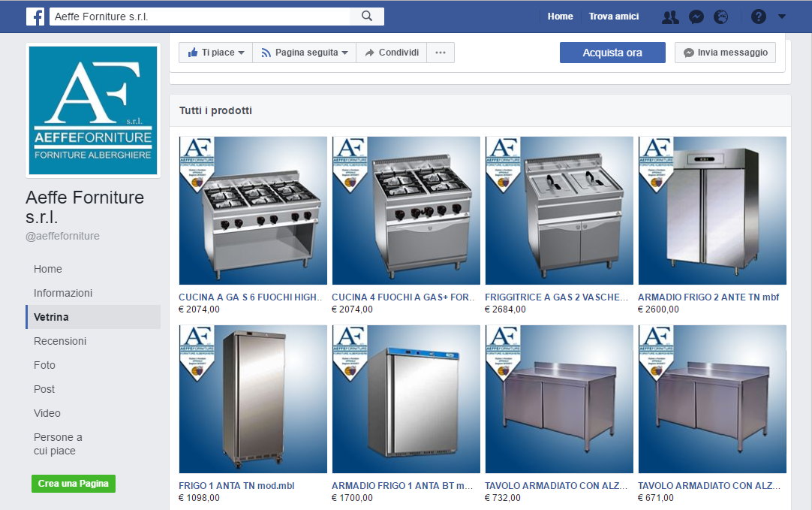Screen dimensions: 812x510
Task: Select Home in the page sidebar
Action: 47,269
